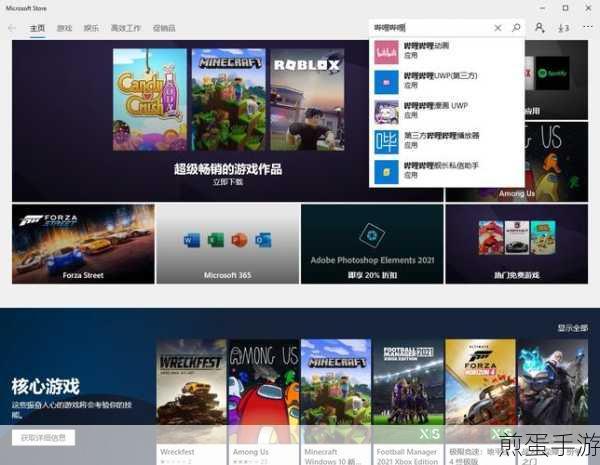Select the 哔哩哔哩 助手 last suggestion

point(447,171)
